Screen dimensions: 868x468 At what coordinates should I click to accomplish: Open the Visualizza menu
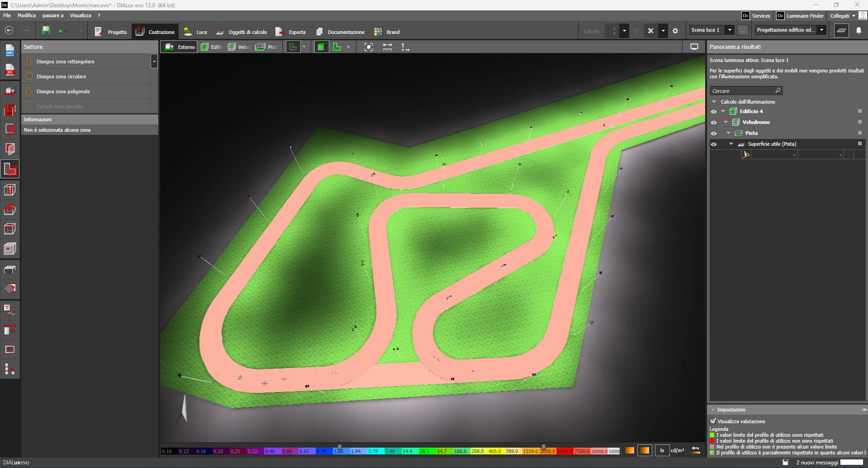[x=81, y=15]
